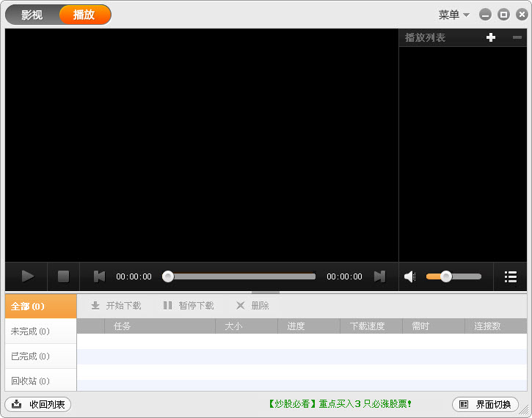Select the 未完成 (0) category
The width and height of the screenshot is (532, 418).
pos(31,331)
